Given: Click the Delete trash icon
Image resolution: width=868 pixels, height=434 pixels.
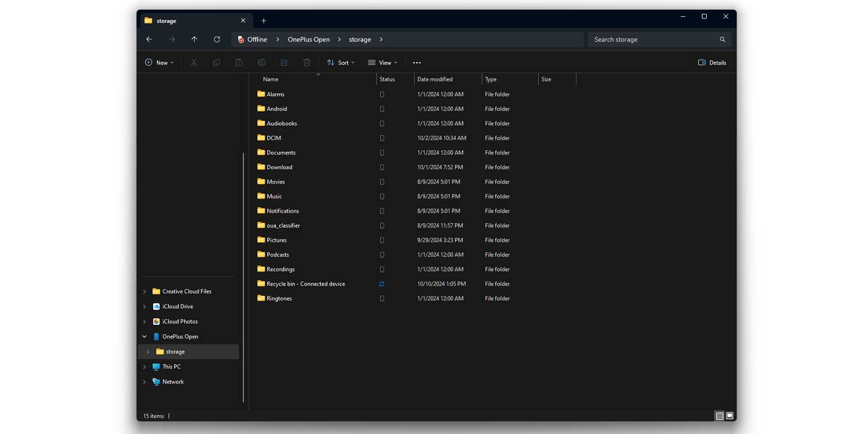Looking at the screenshot, I should [x=306, y=62].
